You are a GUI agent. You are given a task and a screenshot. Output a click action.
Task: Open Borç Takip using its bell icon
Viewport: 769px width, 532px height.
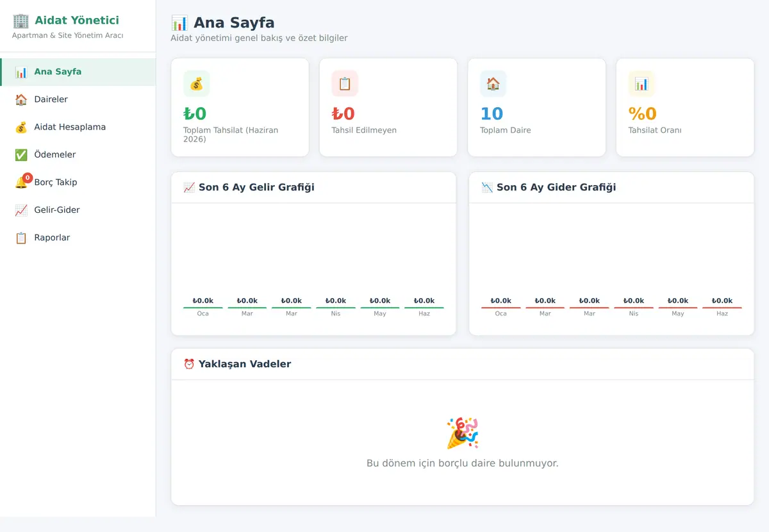click(x=21, y=182)
